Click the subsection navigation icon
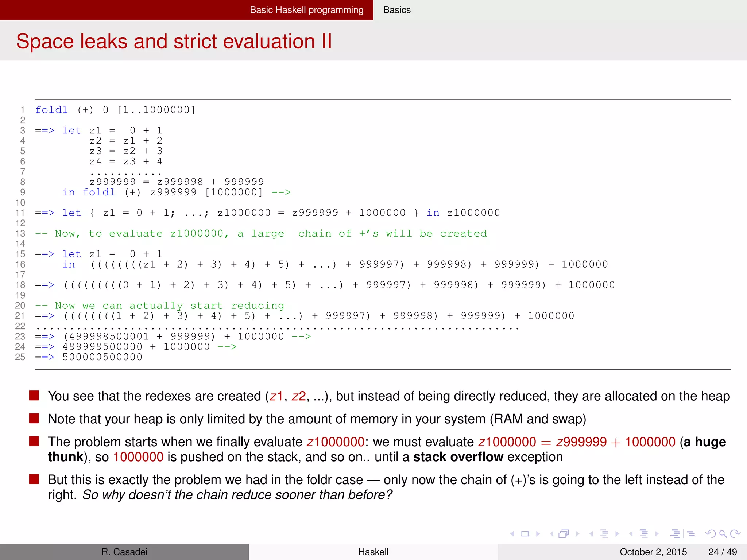This screenshot has width=747, height=560. [x=604, y=534]
